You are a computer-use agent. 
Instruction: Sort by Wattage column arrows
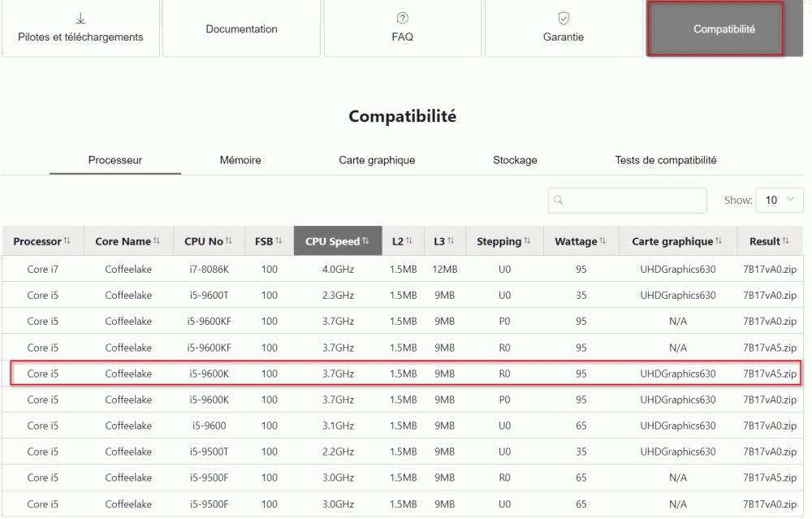click(x=603, y=241)
